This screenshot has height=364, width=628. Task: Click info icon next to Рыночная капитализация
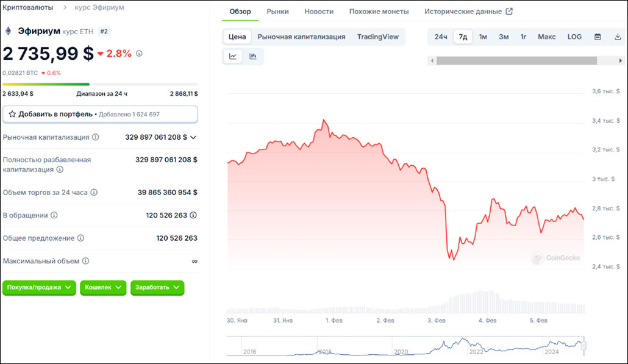[x=95, y=137]
